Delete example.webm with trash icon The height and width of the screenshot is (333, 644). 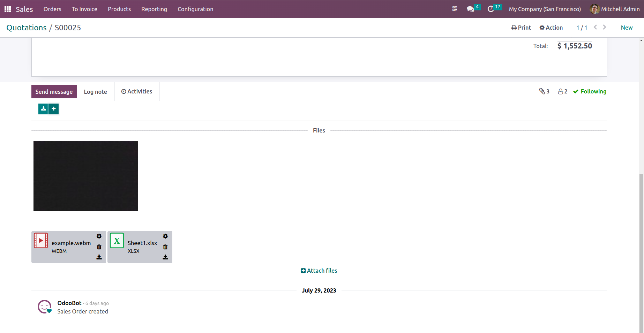[x=99, y=247]
